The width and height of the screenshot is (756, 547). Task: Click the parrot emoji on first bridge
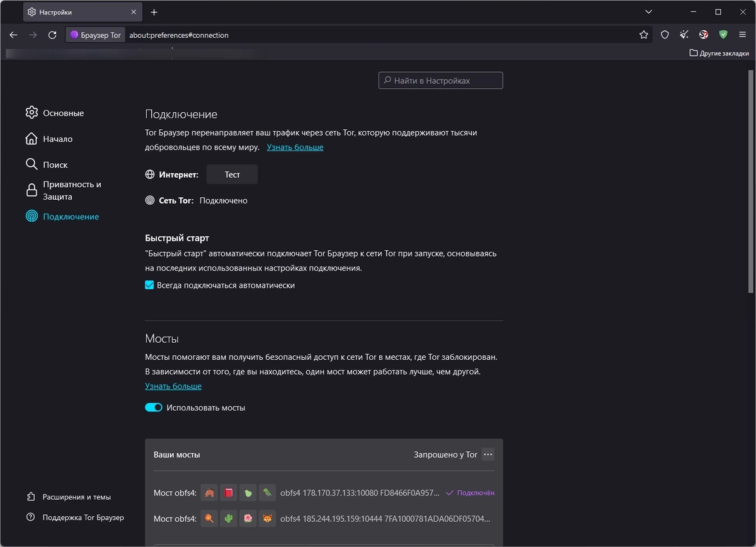click(x=268, y=493)
